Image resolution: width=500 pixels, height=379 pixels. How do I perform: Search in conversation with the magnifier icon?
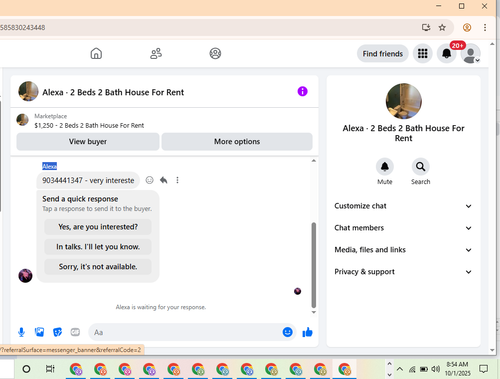420,166
